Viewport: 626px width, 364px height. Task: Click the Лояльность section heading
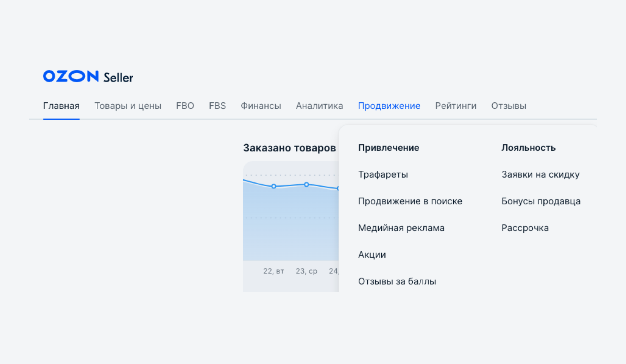528,148
